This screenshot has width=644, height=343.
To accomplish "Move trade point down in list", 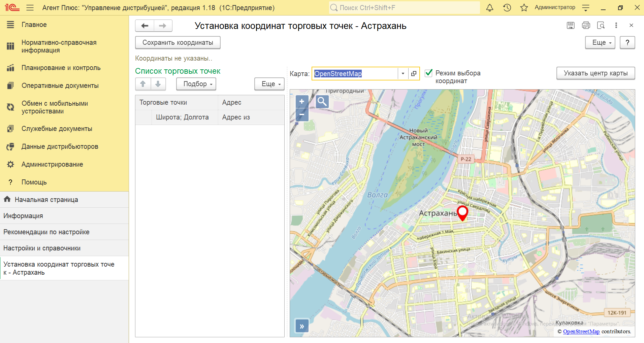I will [x=158, y=84].
